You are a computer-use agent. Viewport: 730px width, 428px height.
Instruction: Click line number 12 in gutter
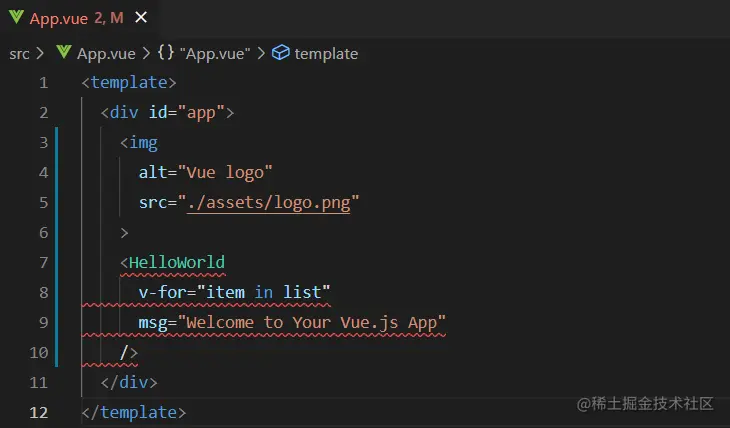coord(39,413)
